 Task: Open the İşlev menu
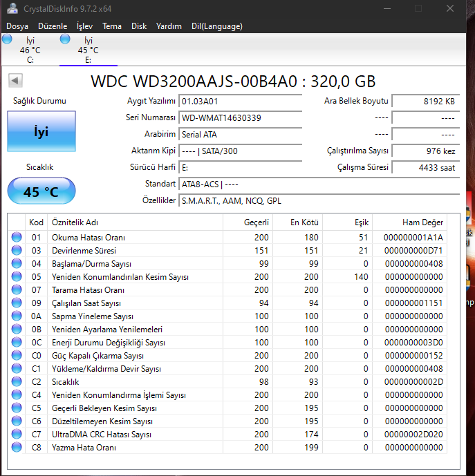[x=85, y=26]
